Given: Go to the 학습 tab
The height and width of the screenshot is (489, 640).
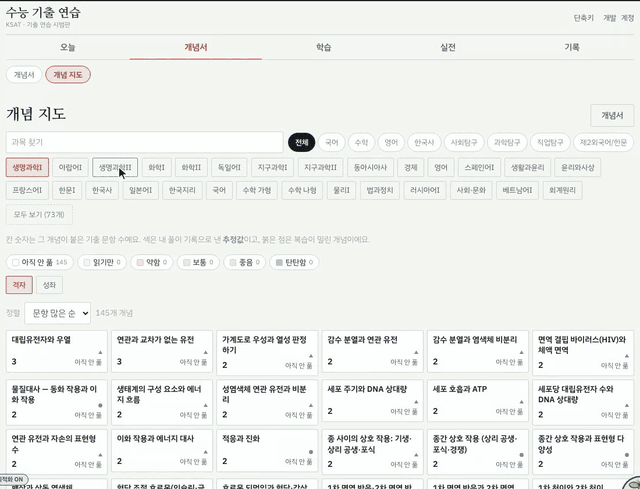Looking at the screenshot, I should 324,47.
